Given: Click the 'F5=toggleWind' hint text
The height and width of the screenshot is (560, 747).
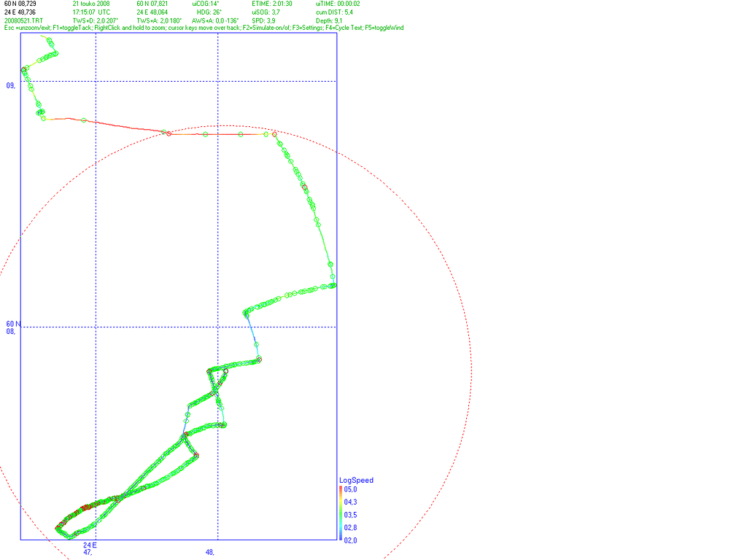Looking at the screenshot, I should [x=384, y=28].
